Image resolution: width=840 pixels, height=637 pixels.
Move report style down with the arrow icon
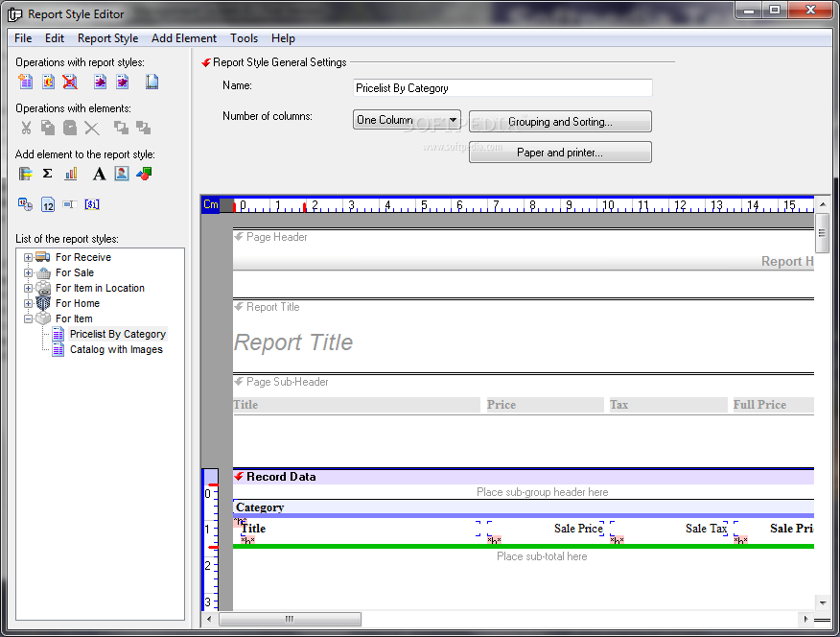click(122, 82)
